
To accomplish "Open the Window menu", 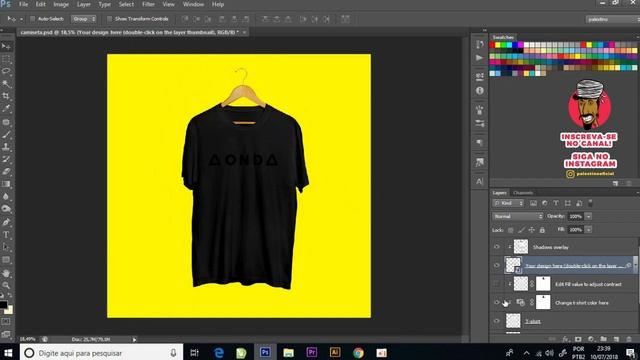I will (x=193, y=4).
